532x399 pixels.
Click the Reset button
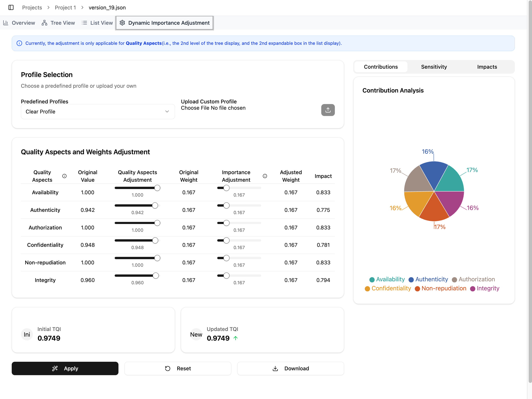[x=178, y=368]
